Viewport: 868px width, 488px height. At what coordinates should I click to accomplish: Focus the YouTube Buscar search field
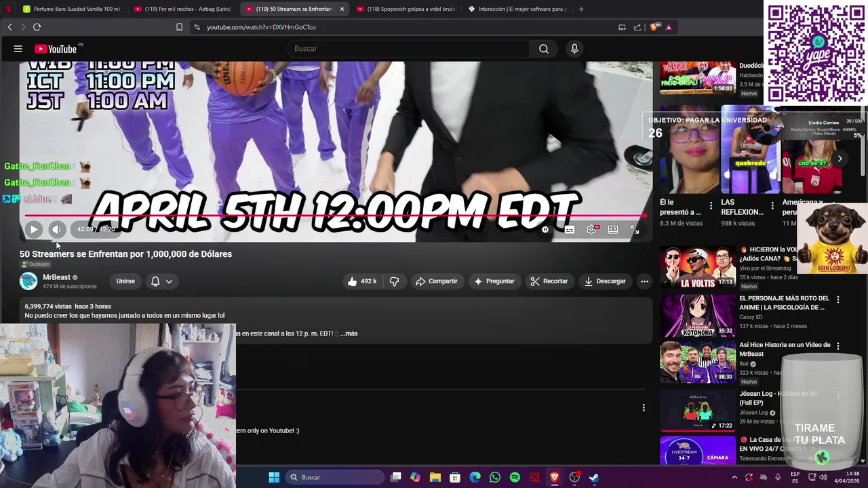click(409, 49)
